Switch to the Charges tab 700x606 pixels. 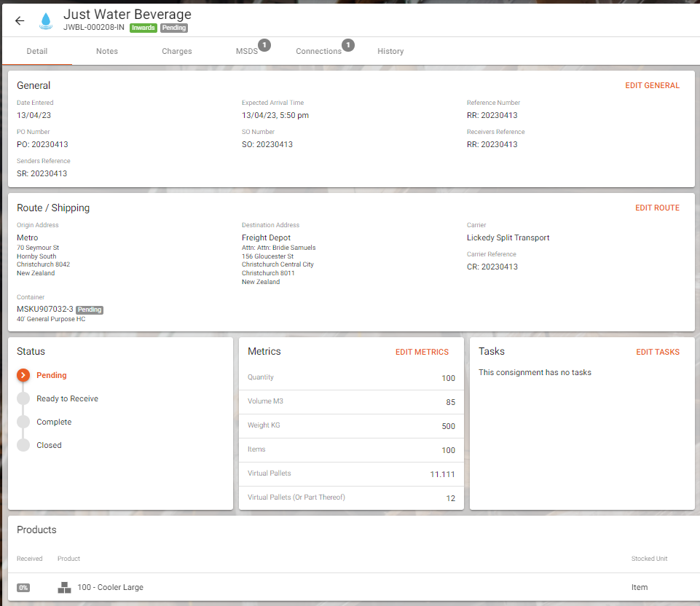[177, 51]
